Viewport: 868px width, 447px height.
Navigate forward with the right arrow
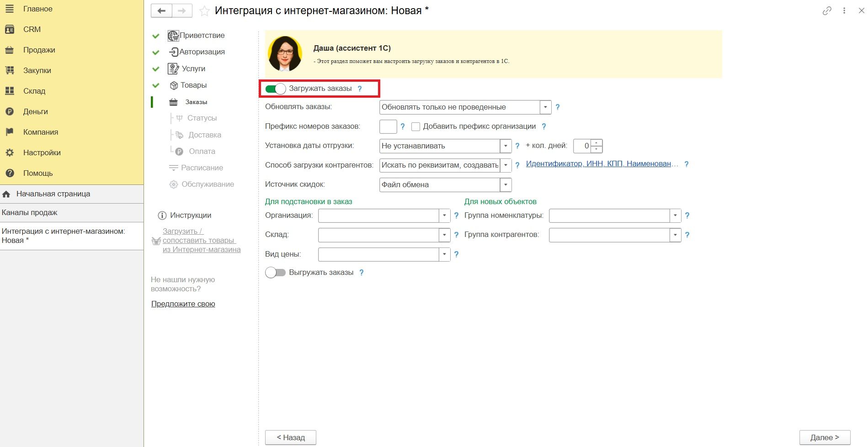click(182, 11)
